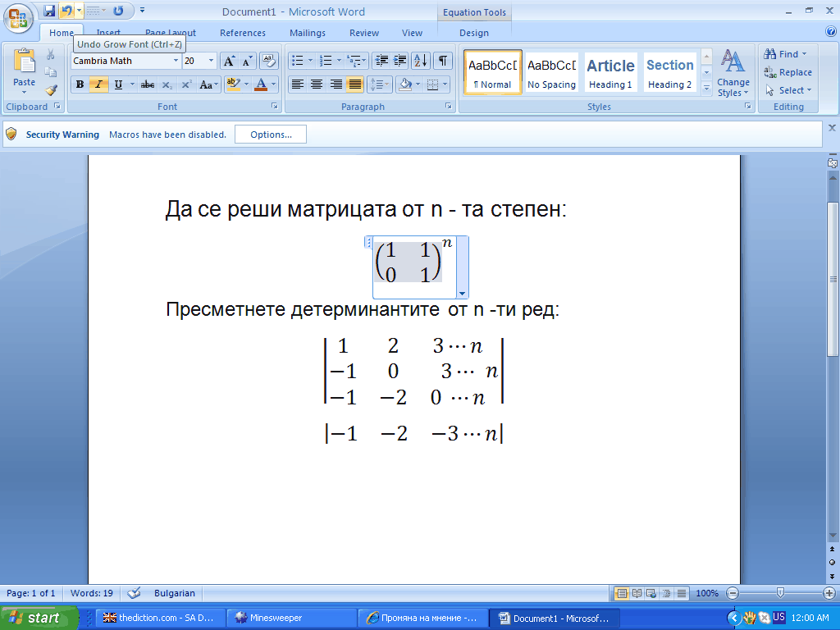The height and width of the screenshot is (630, 840).
Task: Open the Cambria Math font name dropdown
Action: click(176, 61)
